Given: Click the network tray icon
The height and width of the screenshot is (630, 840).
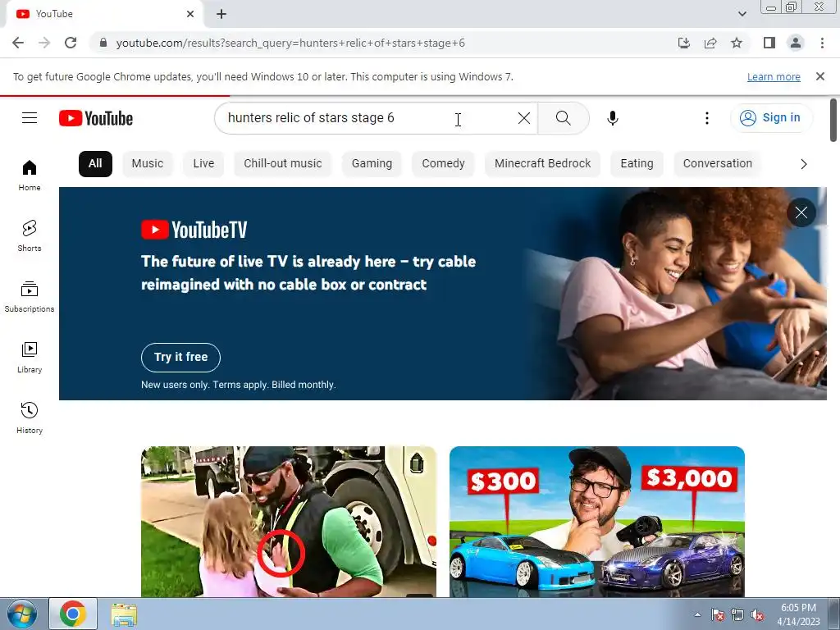Looking at the screenshot, I should (x=737, y=614).
